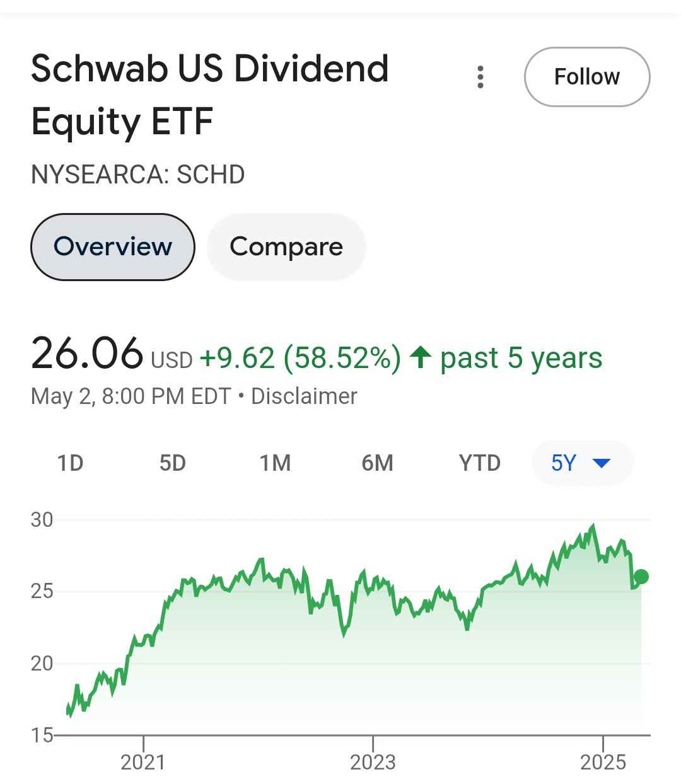This screenshot has width=681, height=784.
Task: Open the Disclaimer link
Action: [x=304, y=396]
